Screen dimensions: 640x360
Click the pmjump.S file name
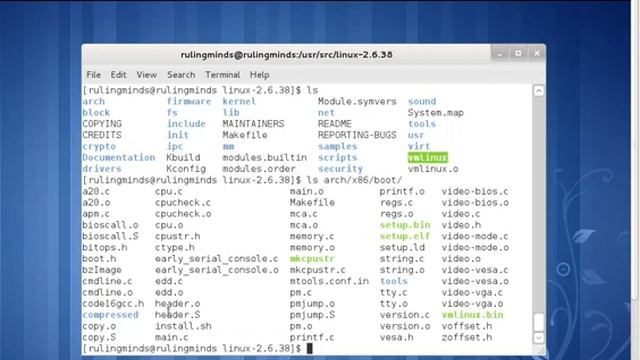pyautogui.click(x=312, y=315)
